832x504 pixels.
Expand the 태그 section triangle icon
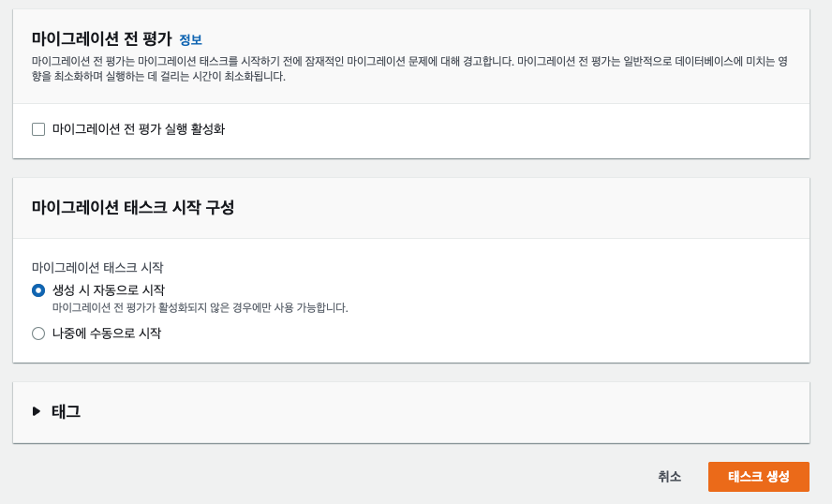point(37,411)
